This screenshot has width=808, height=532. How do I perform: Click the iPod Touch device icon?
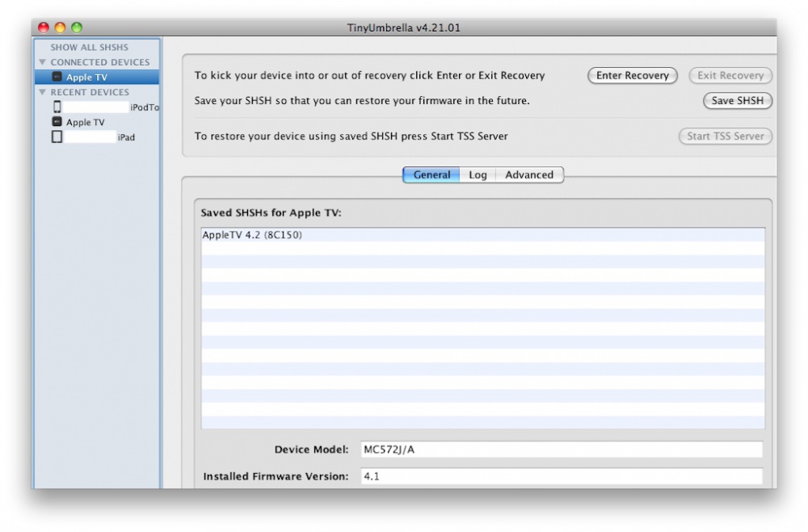point(57,107)
